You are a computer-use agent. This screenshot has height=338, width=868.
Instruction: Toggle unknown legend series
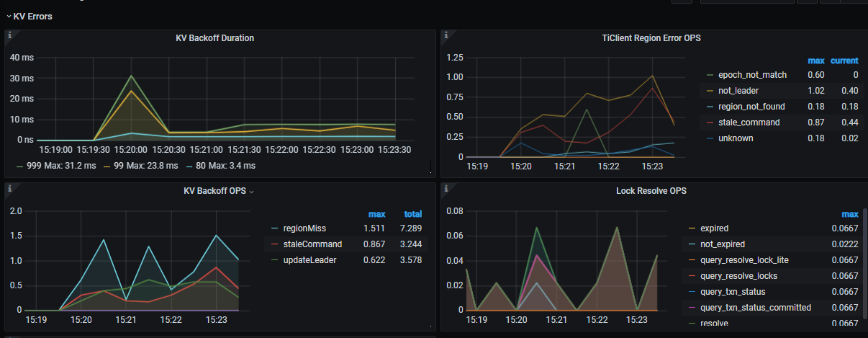(x=736, y=138)
